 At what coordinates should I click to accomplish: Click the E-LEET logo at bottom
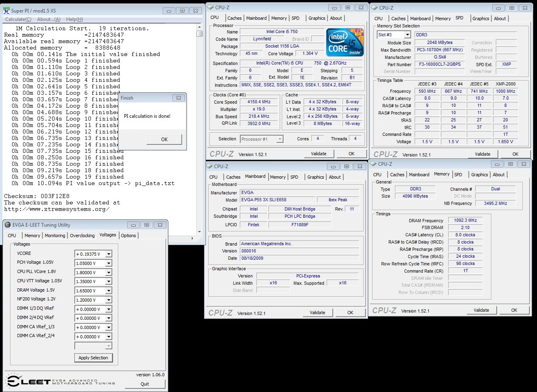point(61,381)
